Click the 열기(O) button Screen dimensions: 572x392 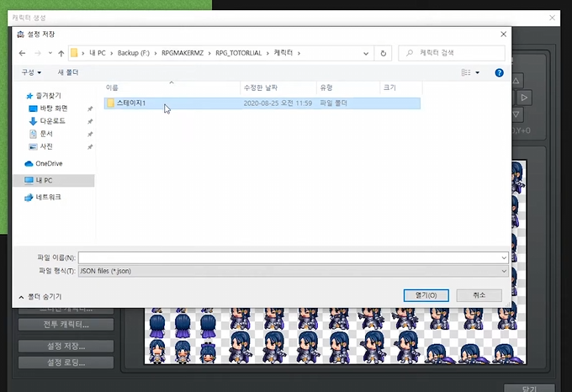pos(426,295)
